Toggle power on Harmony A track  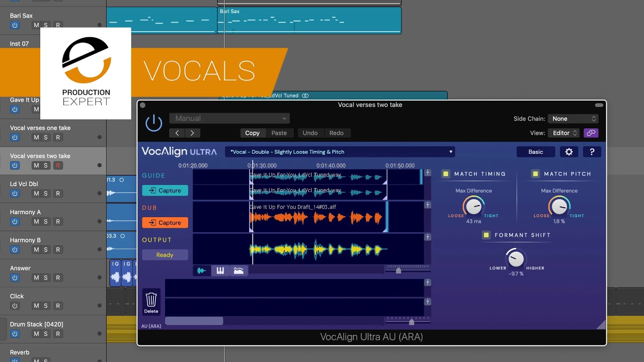15,222
